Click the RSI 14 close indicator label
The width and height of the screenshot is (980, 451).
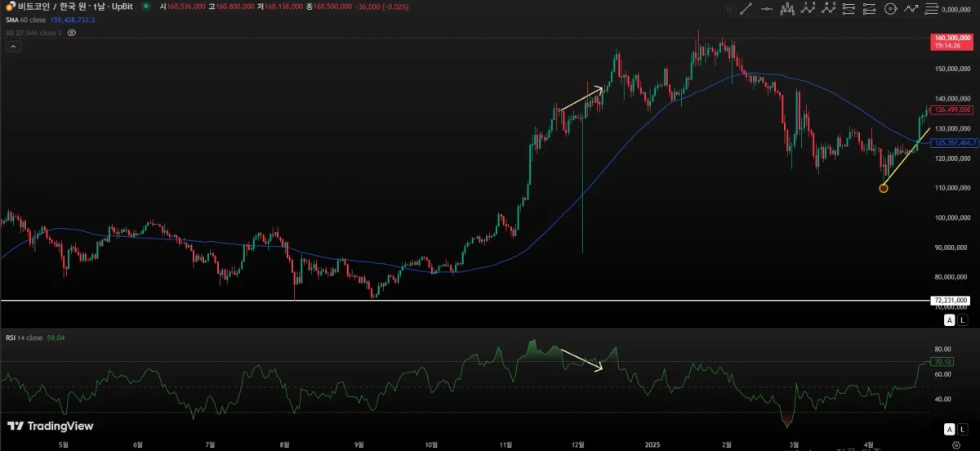26,337
